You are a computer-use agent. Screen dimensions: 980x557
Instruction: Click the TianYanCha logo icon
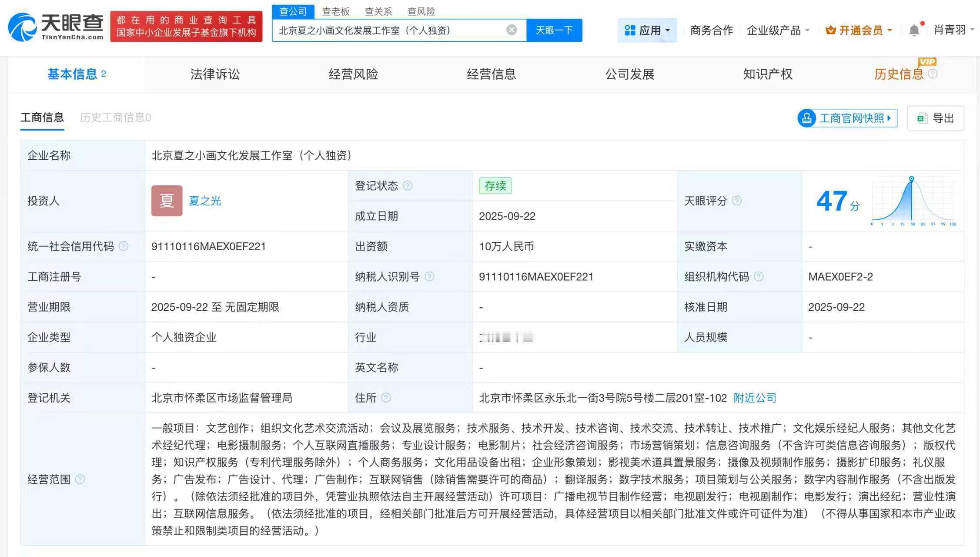[x=23, y=27]
